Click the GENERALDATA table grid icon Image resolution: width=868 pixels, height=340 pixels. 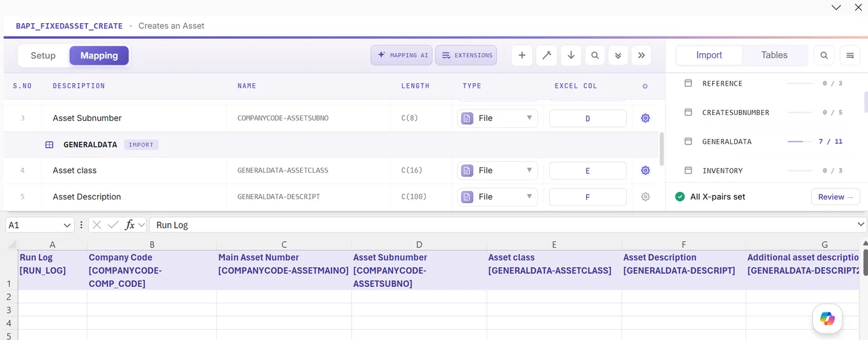click(50, 145)
